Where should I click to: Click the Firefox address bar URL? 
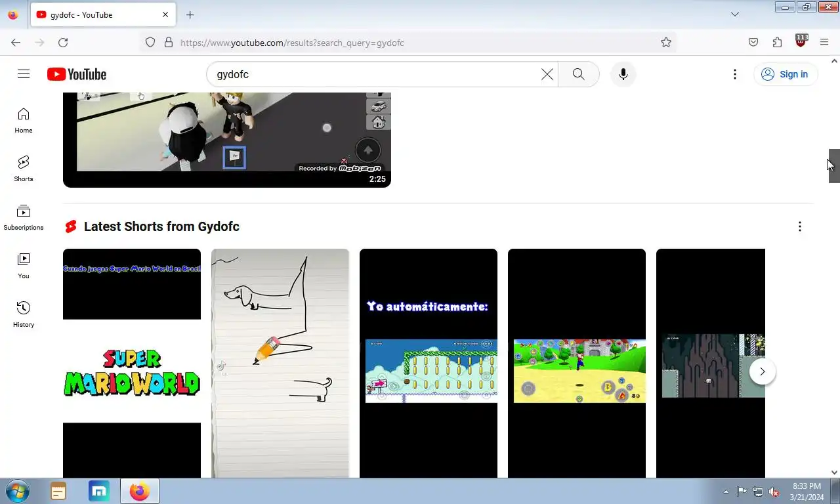292,43
